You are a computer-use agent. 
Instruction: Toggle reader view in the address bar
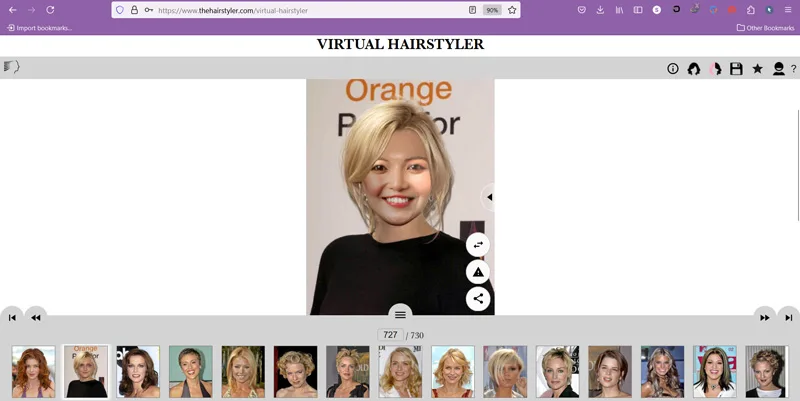tap(472, 10)
